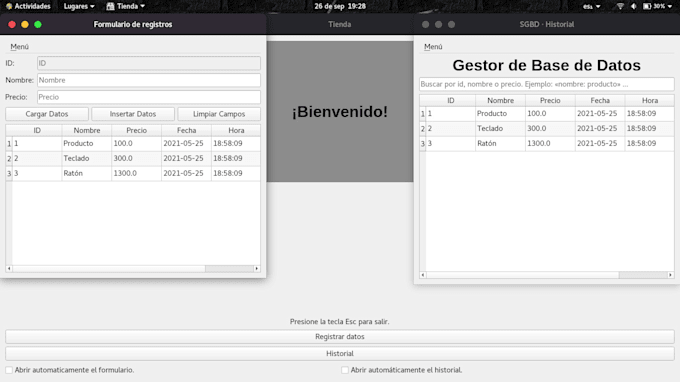Viewport: 680px width, 382px height.
Task: Enable Abrir automáticamente el formulario checkbox
Action: click(x=9, y=370)
